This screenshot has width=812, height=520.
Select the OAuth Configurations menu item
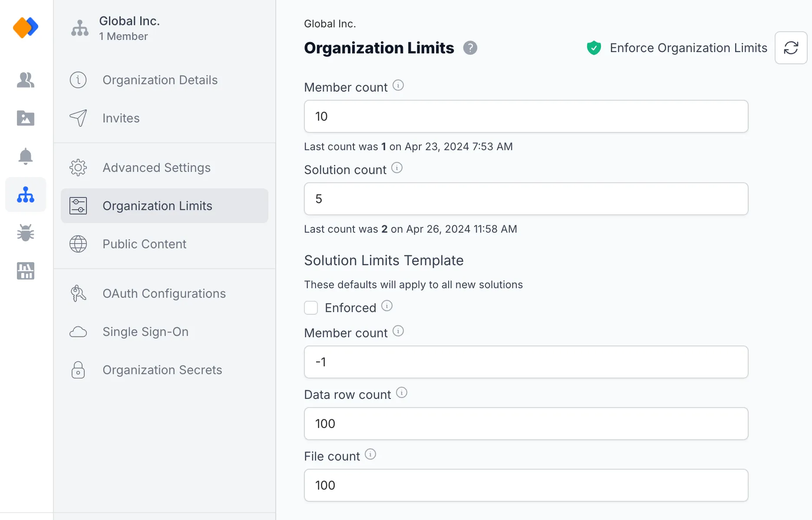pos(165,293)
